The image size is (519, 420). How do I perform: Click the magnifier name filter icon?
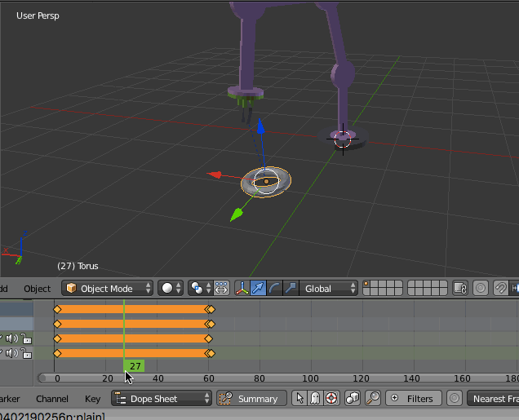click(x=373, y=398)
